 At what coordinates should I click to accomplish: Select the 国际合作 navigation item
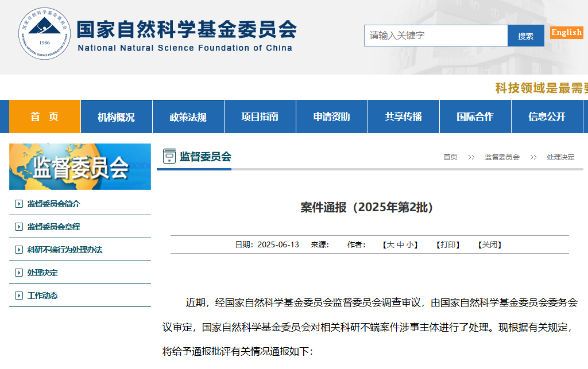(x=475, y=116)
